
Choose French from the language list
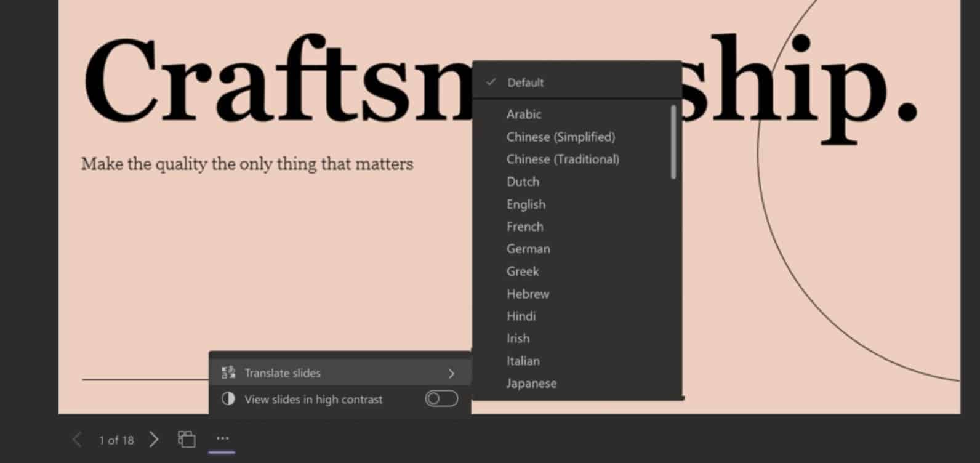524,227
